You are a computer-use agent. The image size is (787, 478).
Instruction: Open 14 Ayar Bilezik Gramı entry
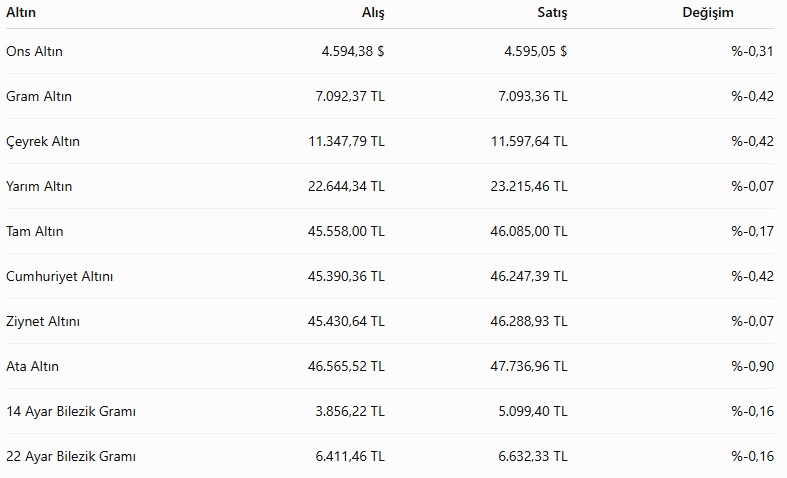click(71, 412)
